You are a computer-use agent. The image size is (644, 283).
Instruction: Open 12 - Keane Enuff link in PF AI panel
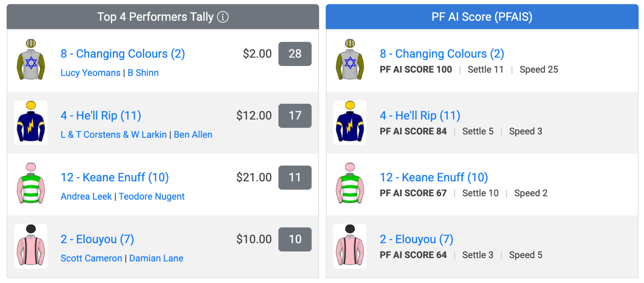tap(434, 177)
